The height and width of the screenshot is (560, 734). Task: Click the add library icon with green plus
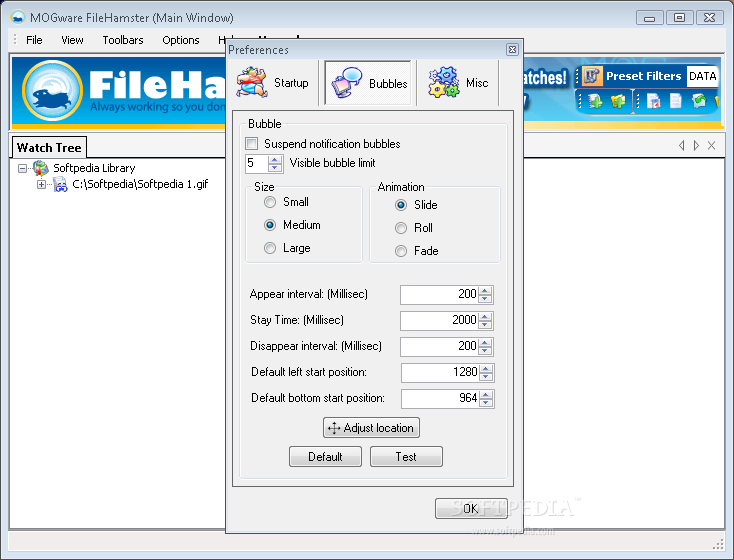595,101
